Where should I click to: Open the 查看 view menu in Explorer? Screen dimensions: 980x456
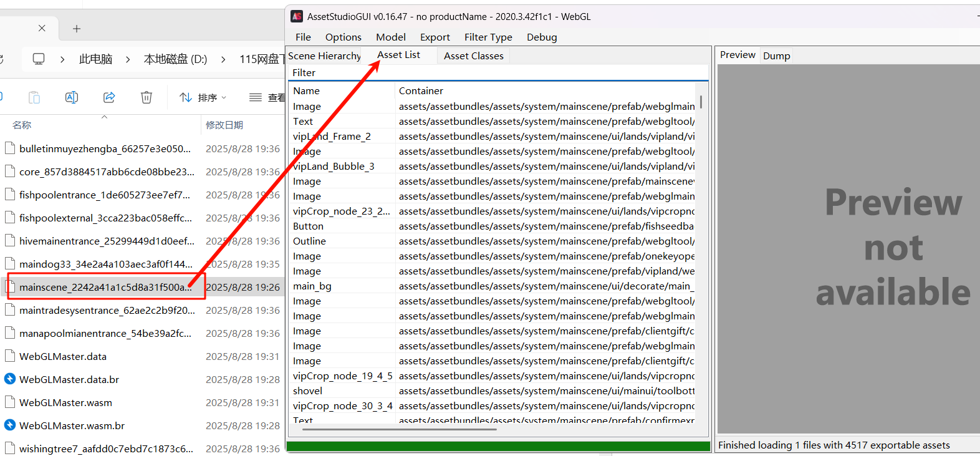click(x=267, y=97)
